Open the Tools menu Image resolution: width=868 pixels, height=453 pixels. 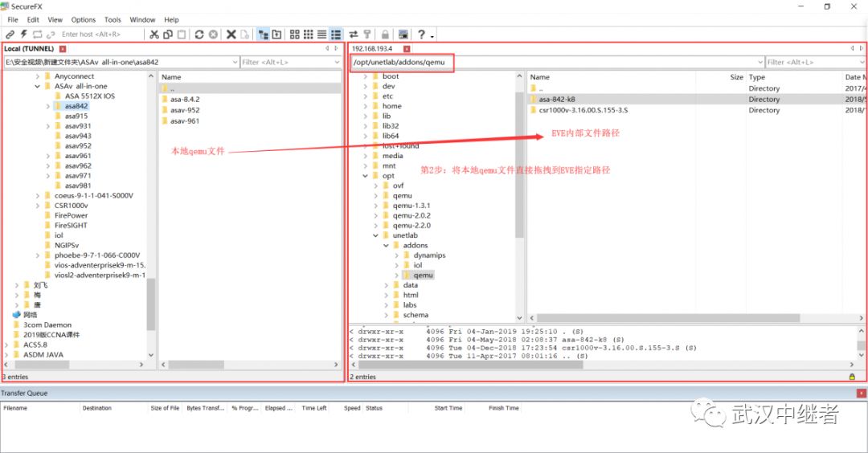(x=113, y=19)
